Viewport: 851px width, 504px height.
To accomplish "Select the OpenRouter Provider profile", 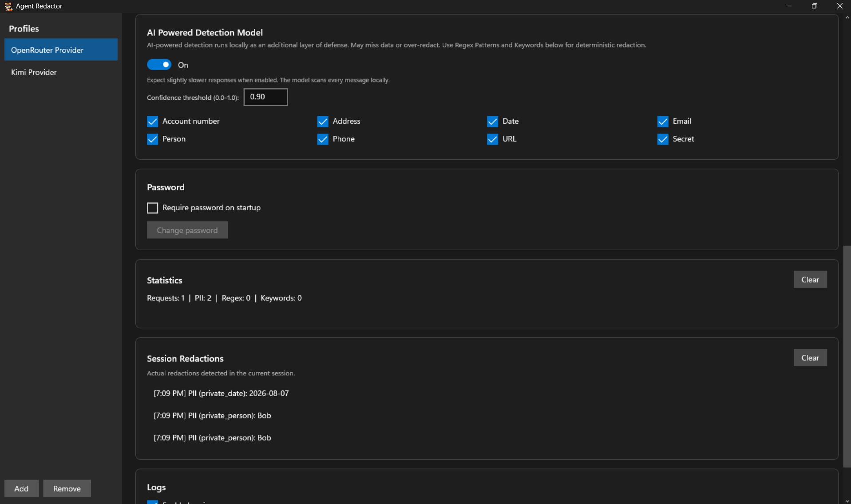I will 61,50.
